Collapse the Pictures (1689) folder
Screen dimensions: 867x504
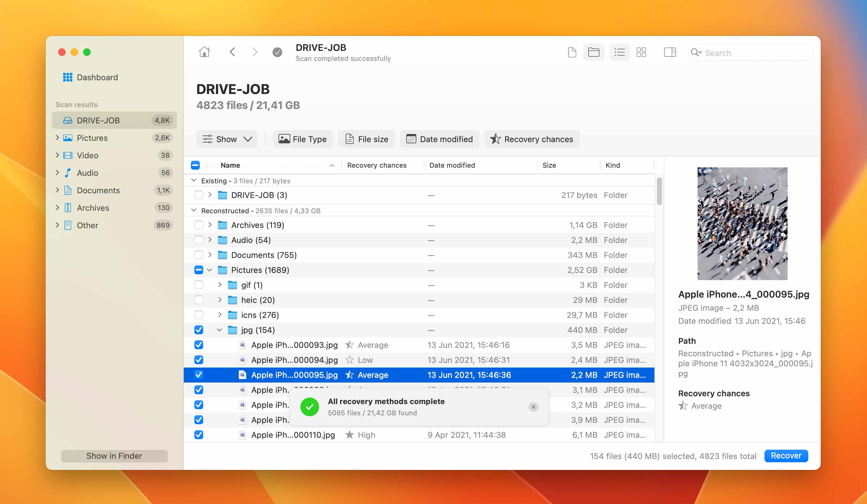coord(209,270)
